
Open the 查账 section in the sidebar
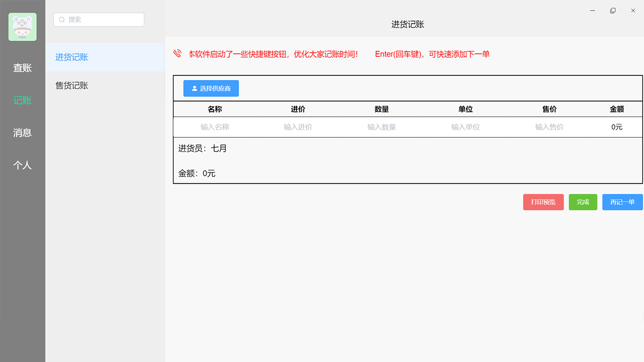[22, 68]
